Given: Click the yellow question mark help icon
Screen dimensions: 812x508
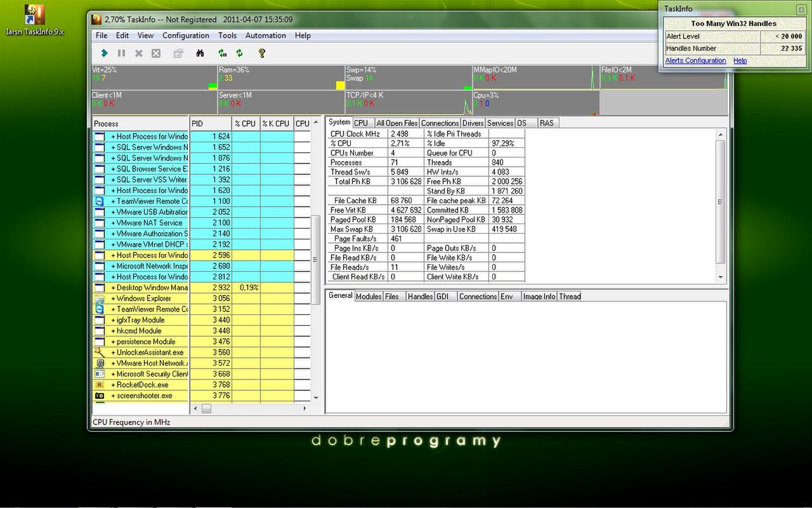Looking at the screenshot, I should click(262, 53).
